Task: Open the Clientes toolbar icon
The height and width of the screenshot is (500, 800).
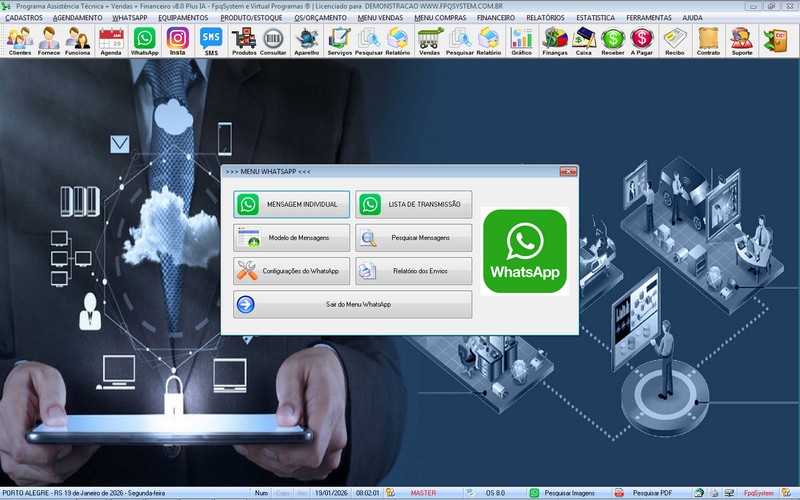Action: [x=20, y=41]
